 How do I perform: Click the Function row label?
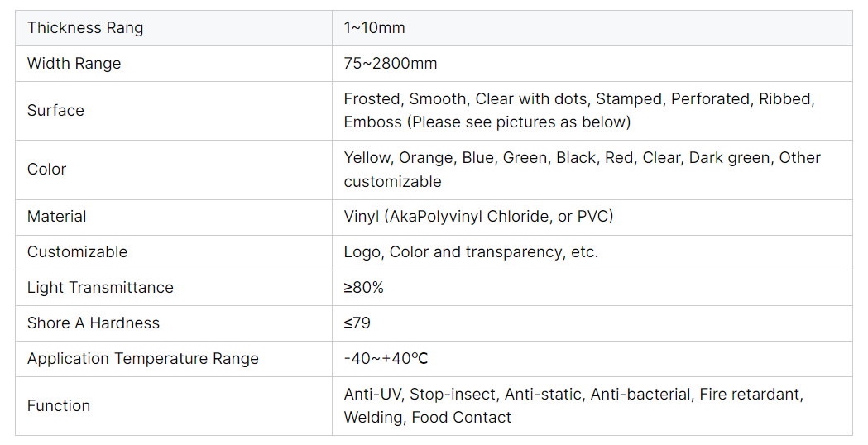coord(58,405)
